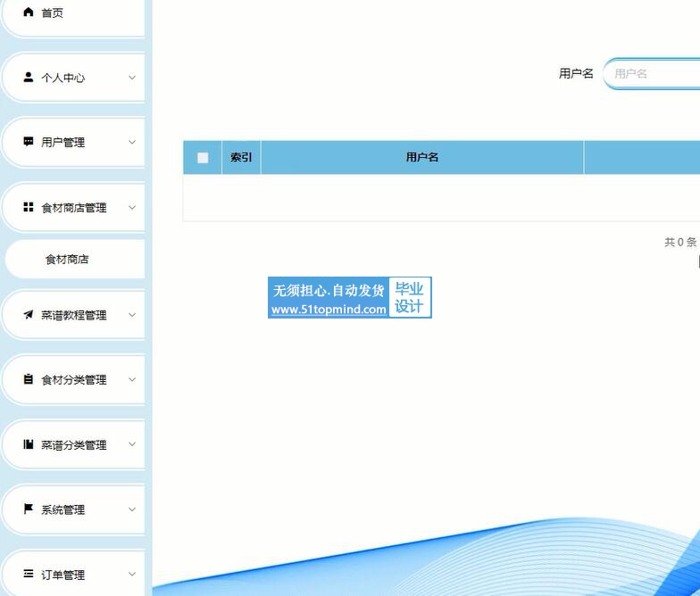Expand the 菜谱教程管理 chevron
This screenshot has width=700, height=596.
[x=132, y=314]
